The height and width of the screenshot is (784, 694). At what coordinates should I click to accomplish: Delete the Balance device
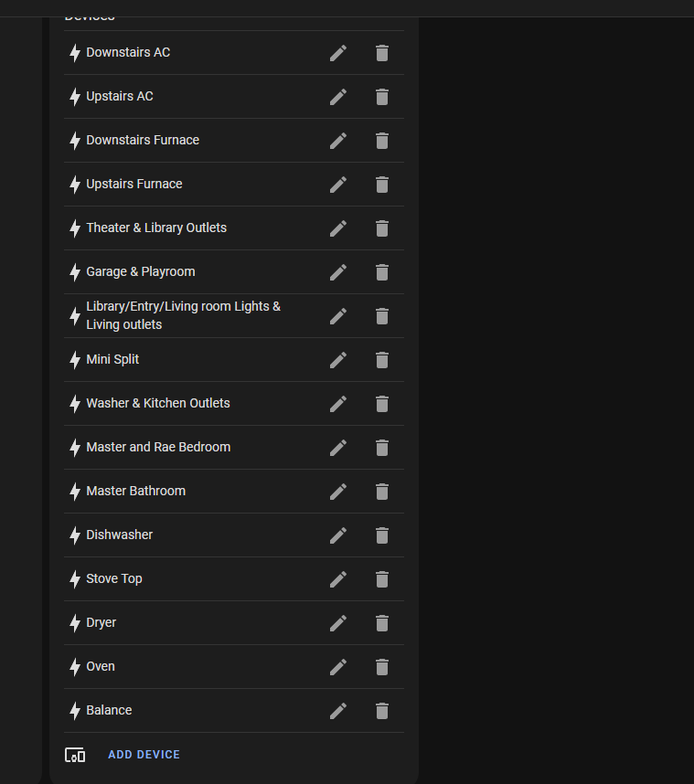pyautogui.click(x=382, y=711)
